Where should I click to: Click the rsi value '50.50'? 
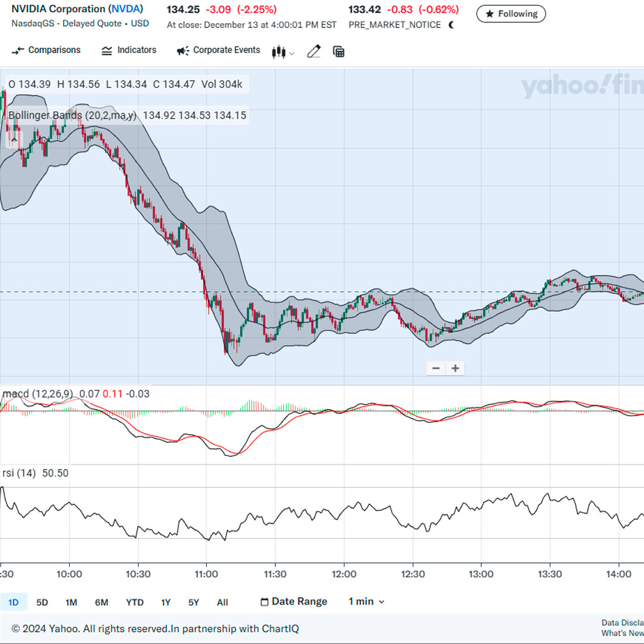tap(55, 473)
